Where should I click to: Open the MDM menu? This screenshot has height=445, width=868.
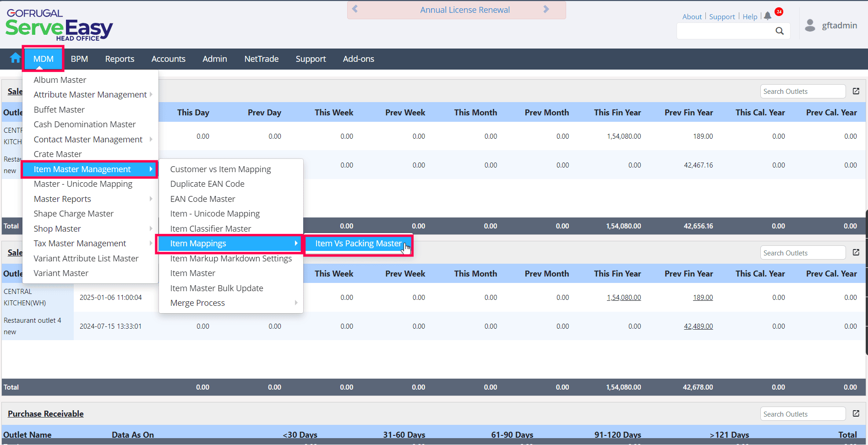(44, 59)
